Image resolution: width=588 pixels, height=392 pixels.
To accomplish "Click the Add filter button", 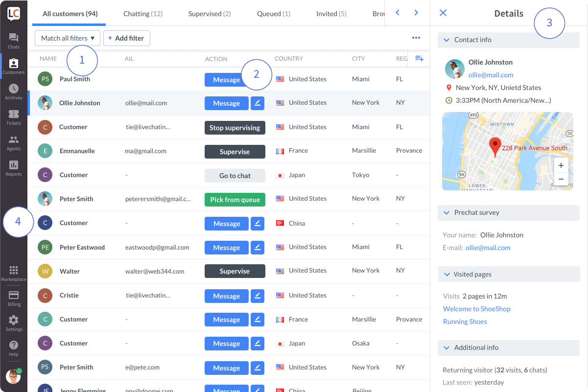I will click(x=126, y=38).
